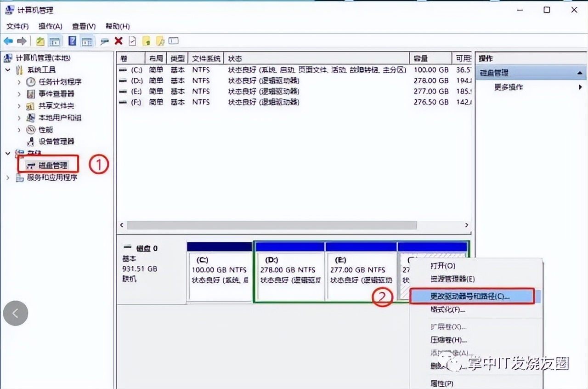Screen dimensions: 588x389
Task: Click the properties document toolbar icon
Action: [x=133, y=41]
